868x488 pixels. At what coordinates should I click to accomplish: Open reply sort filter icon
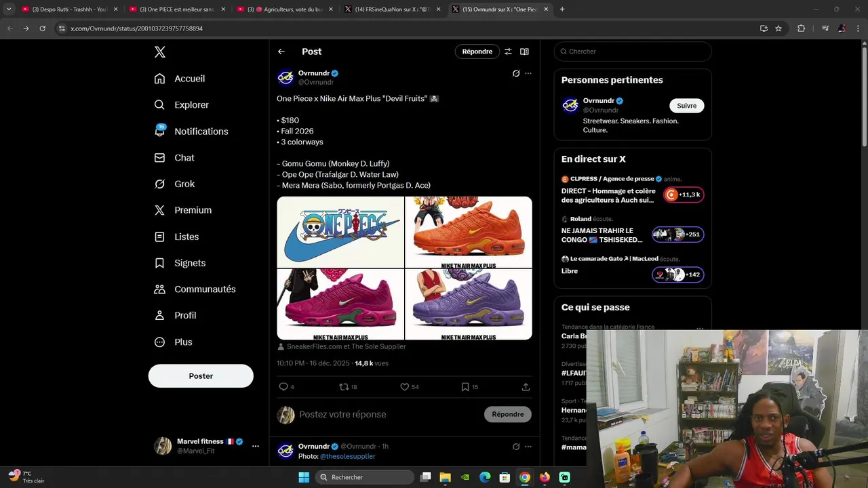508,52
